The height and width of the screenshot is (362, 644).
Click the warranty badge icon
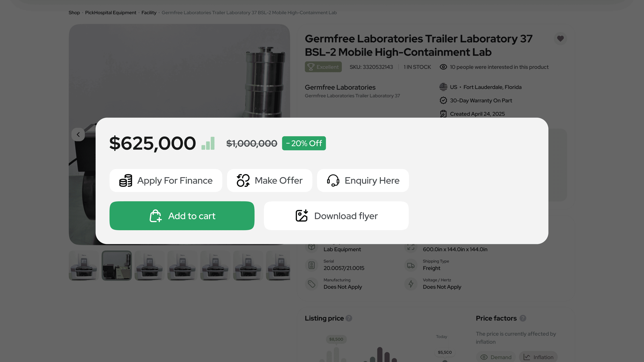(443, 100)
